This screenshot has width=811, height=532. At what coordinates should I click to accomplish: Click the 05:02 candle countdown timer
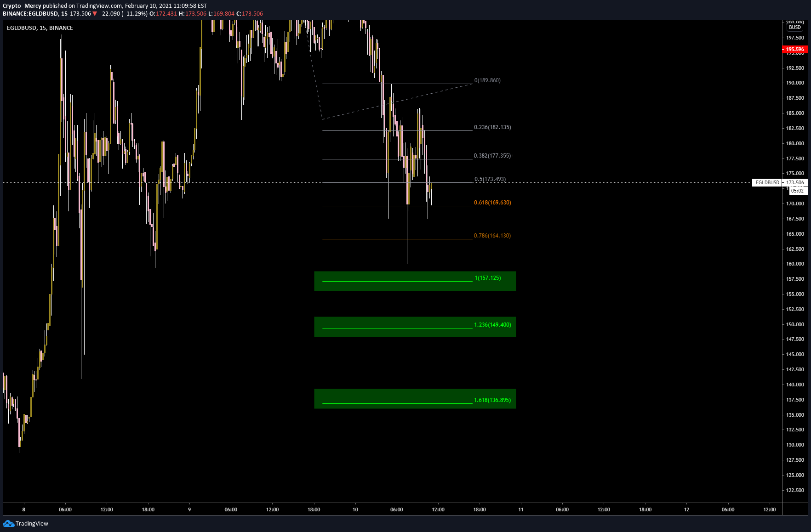click(x=797, y=191)
